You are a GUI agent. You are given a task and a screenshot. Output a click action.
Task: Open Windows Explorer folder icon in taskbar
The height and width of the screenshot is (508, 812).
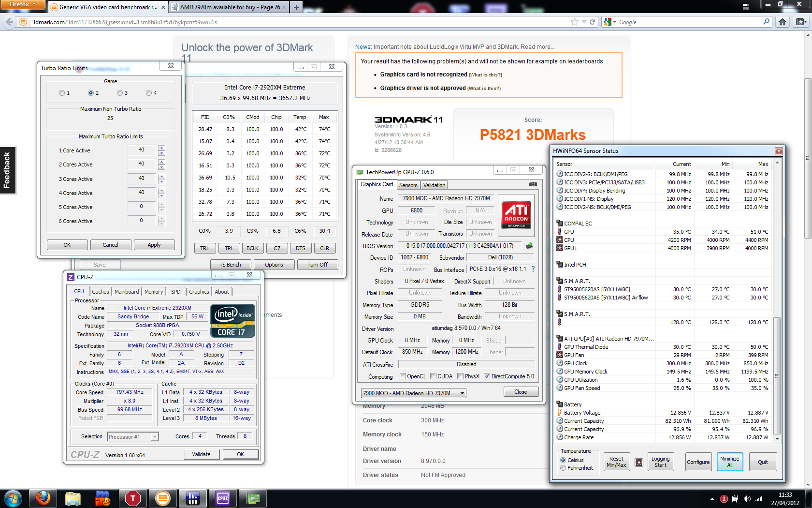click(73, 498)
